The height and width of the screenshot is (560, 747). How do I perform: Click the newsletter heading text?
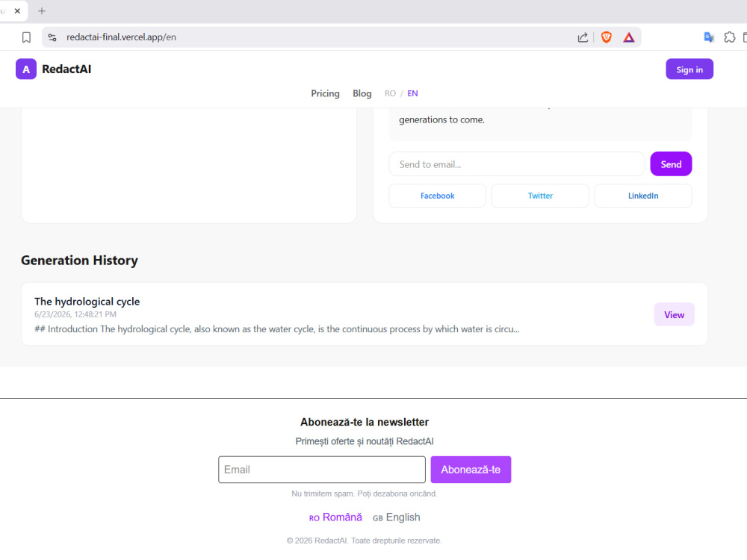[365, 422]
